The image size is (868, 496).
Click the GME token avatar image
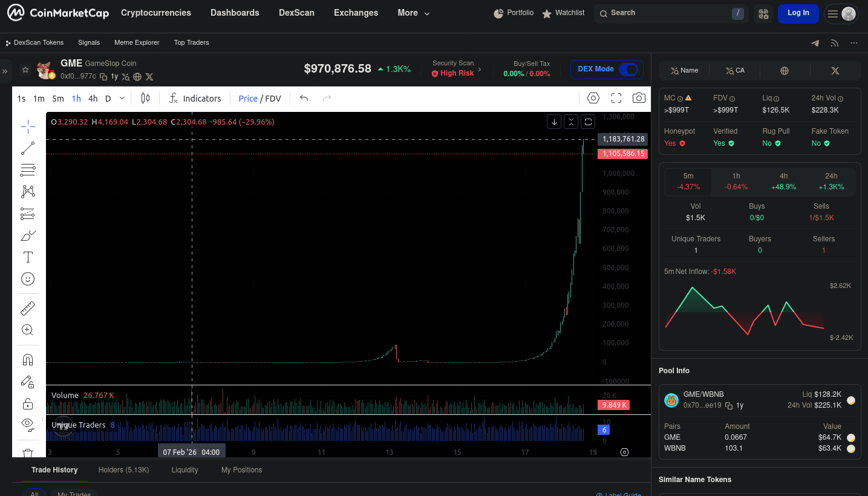[45, 70]
